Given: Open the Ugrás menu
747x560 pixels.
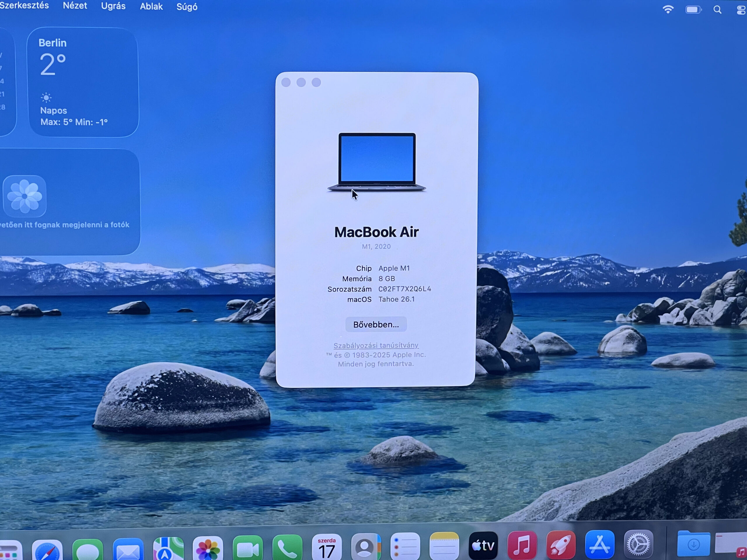Looking at the screenshot, I should 113,6.
